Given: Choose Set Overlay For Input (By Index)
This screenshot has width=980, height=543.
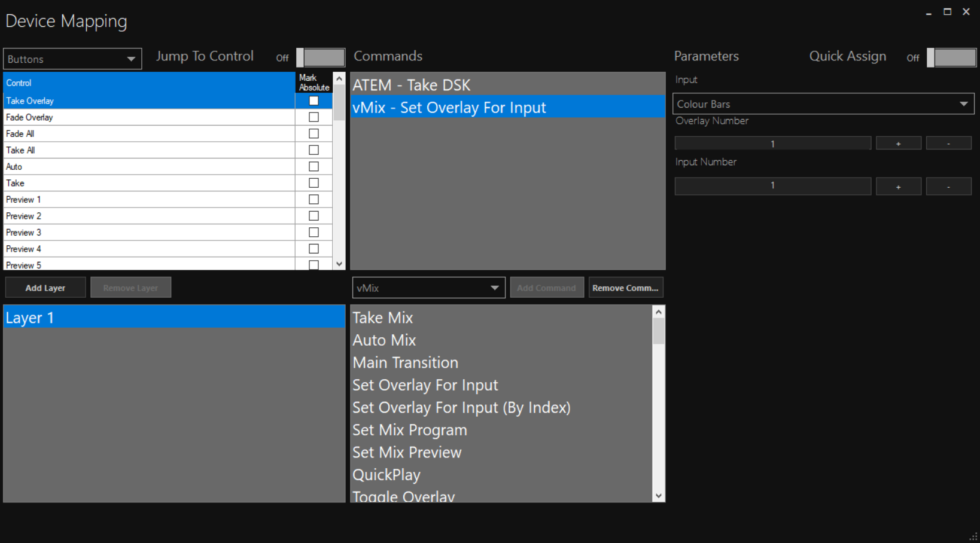Looking at the screenshot, I should click(501, 407).
